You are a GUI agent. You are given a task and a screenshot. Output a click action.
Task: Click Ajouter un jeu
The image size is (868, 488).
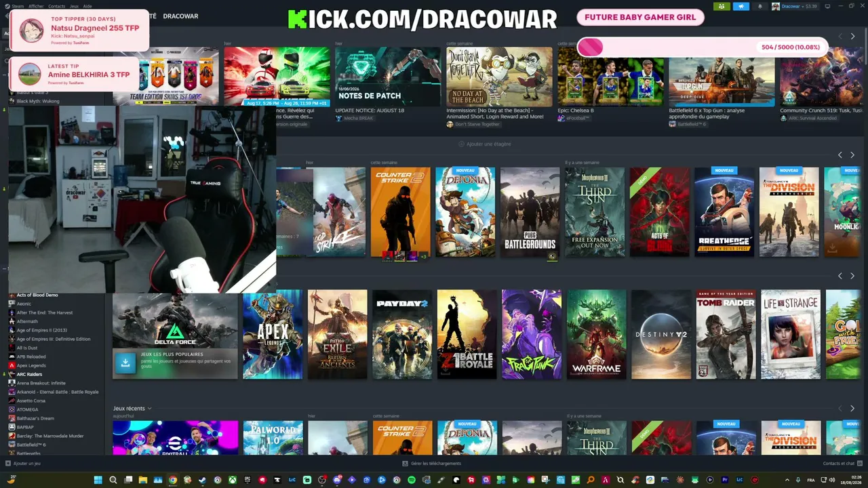[x=22, y=464]
